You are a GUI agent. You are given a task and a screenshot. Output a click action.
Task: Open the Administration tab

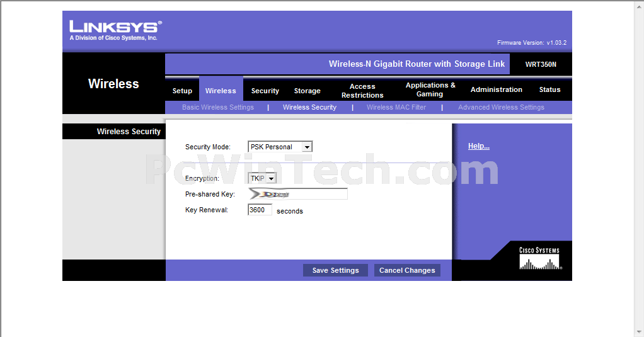pyautogui.click(x=496, y=89)
